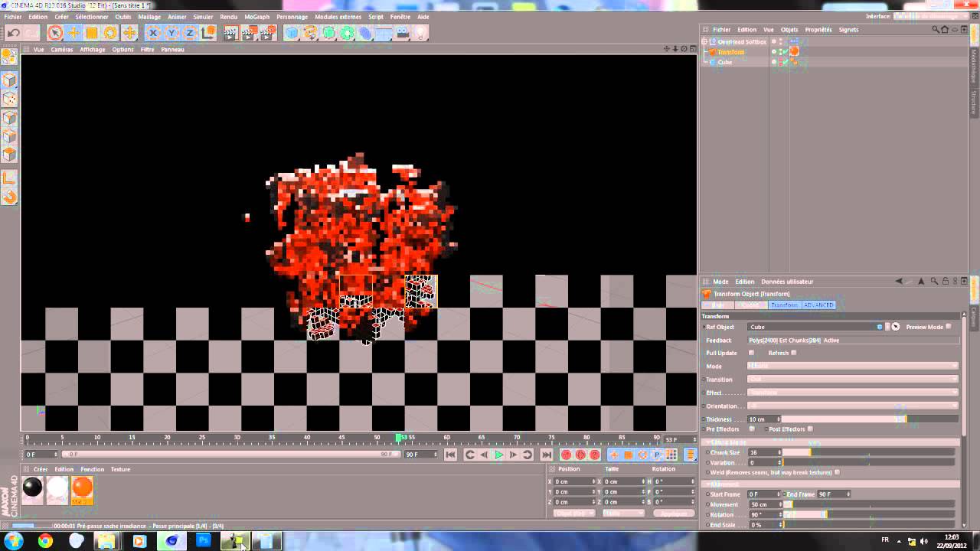Select the Overhead Softbox object
The height and width of the screenshot is (551, 980).
tap(742, 41)
